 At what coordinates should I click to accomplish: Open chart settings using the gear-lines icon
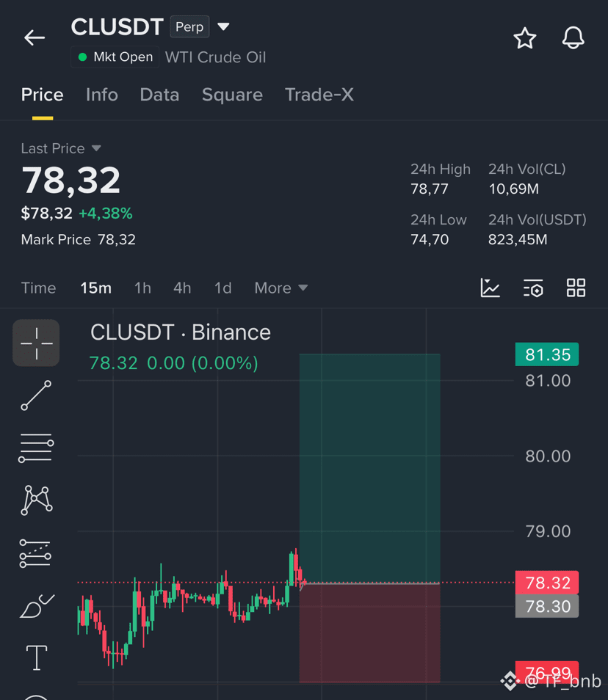click(x=533, y=288)
